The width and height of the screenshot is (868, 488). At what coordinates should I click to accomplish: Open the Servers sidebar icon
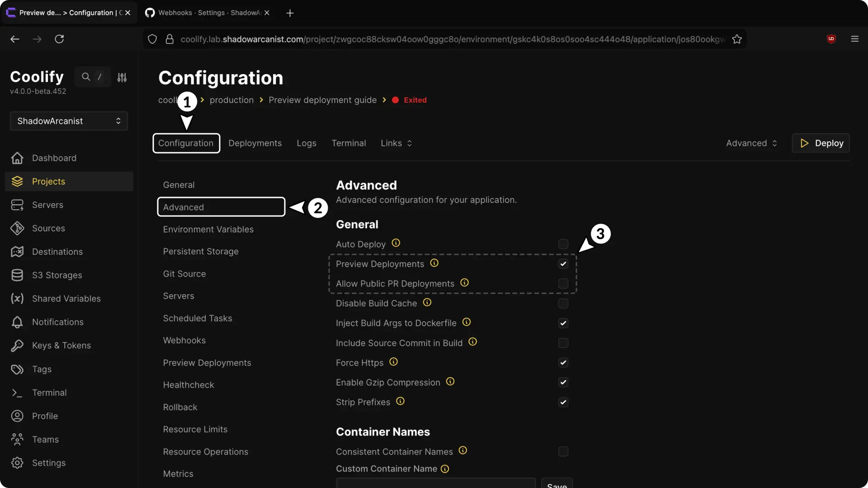[17, 205]
